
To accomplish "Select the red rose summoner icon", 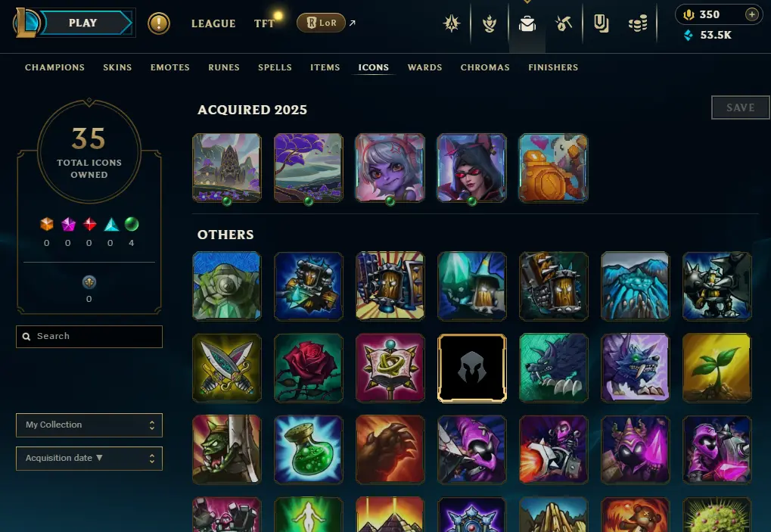I will click(308, 368).
